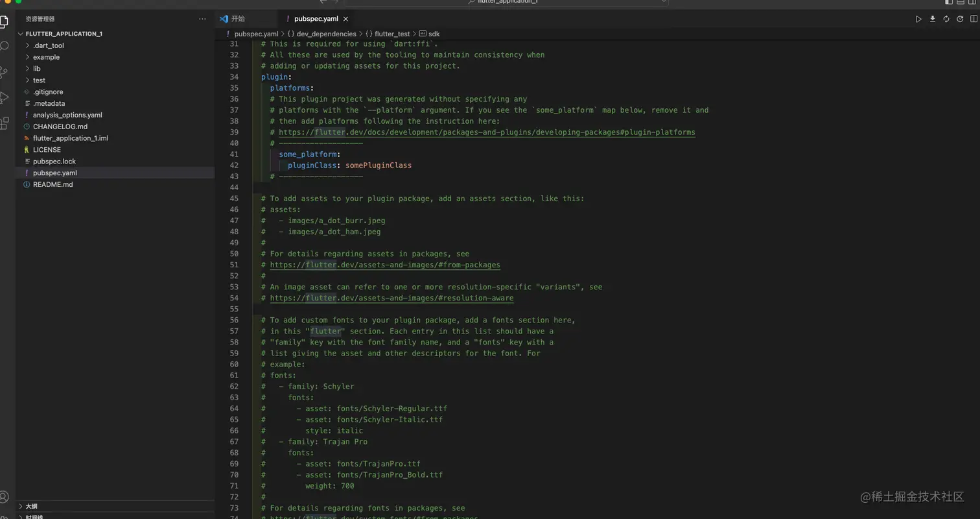The height and width of the screenshot is (519, 980).
Task: Click line number 55 in the gutter
Action: click(234, 309)
